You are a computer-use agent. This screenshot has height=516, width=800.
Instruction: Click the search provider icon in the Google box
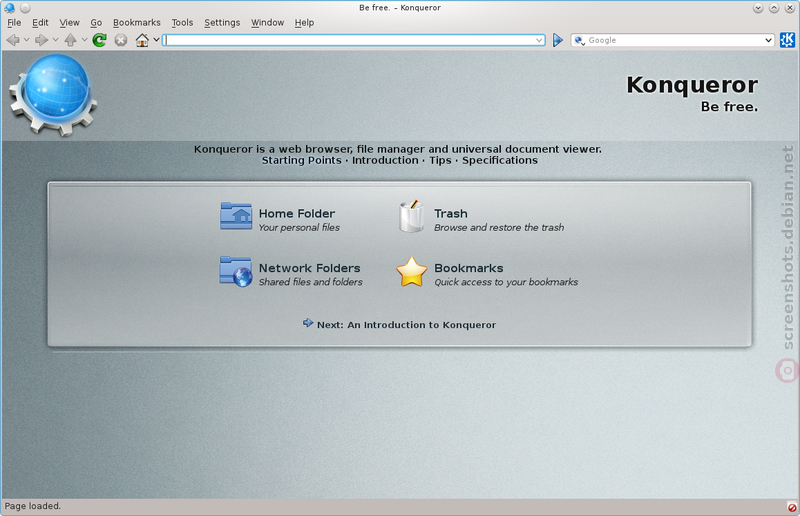click(x=579, y=40)
